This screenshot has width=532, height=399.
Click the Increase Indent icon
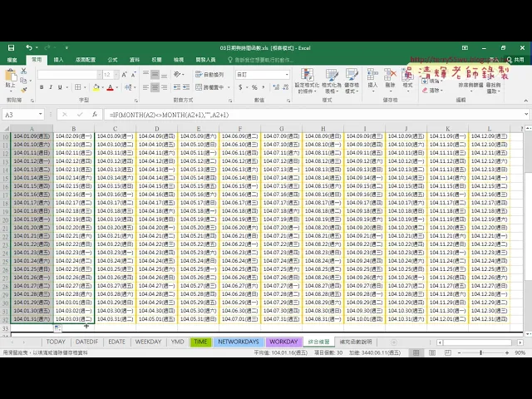coord(186,87)
